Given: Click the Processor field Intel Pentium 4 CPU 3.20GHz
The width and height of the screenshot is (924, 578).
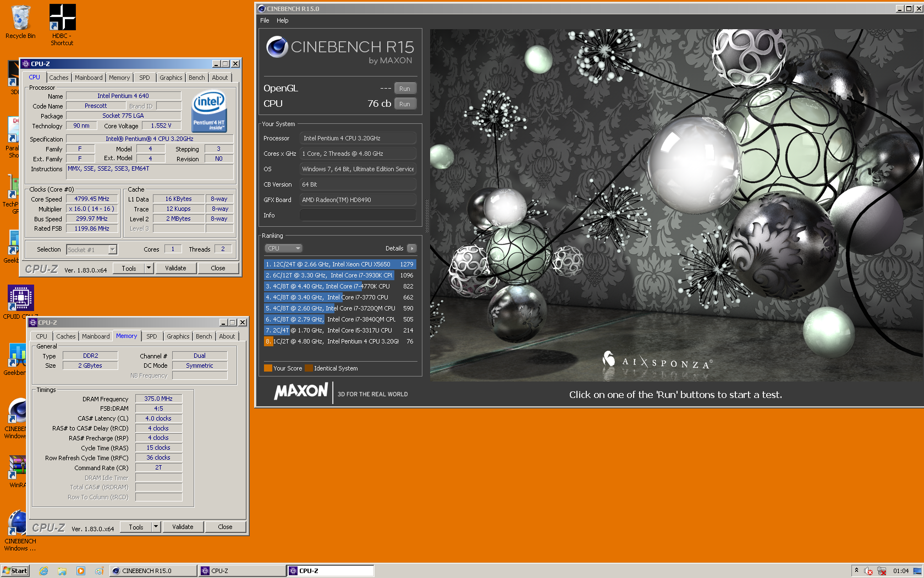Looking at the screenshot, I should click(358, 138).
